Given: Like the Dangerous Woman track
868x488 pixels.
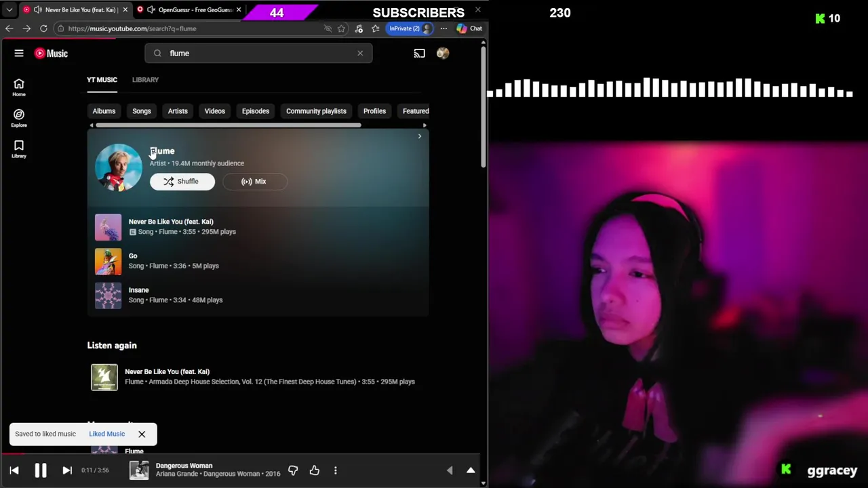Looking at the screenshot, I should click(x=315, y=470).
